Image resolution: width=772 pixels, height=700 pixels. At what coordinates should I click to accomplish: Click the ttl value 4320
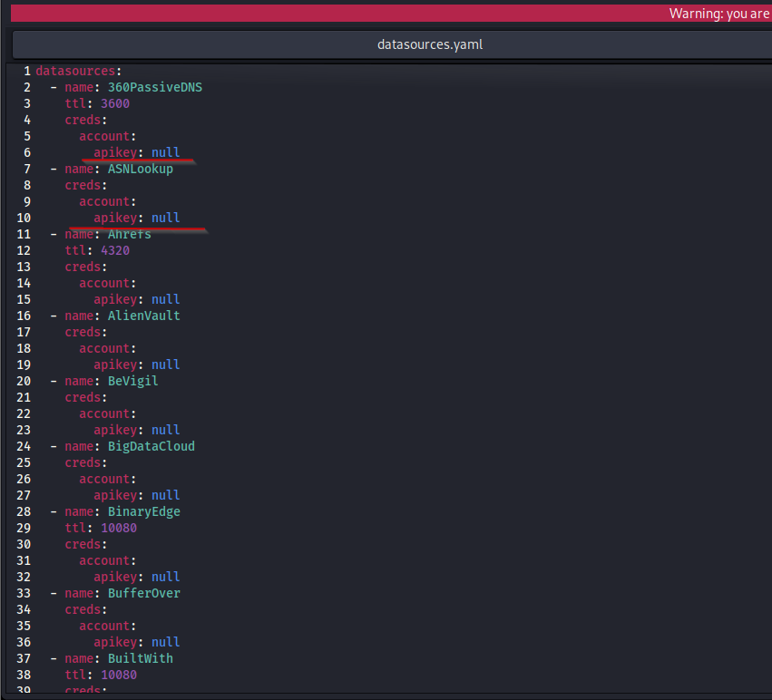tap(115, 250)
